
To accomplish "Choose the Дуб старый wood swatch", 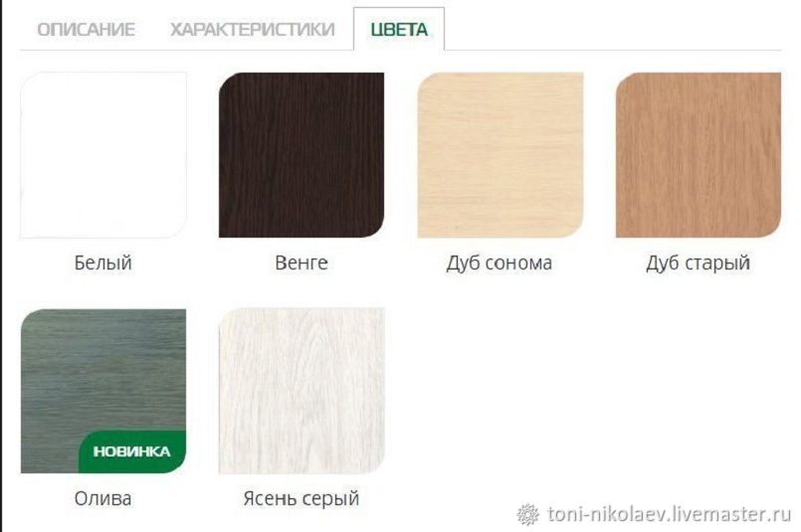I will (x=699, y=155).
